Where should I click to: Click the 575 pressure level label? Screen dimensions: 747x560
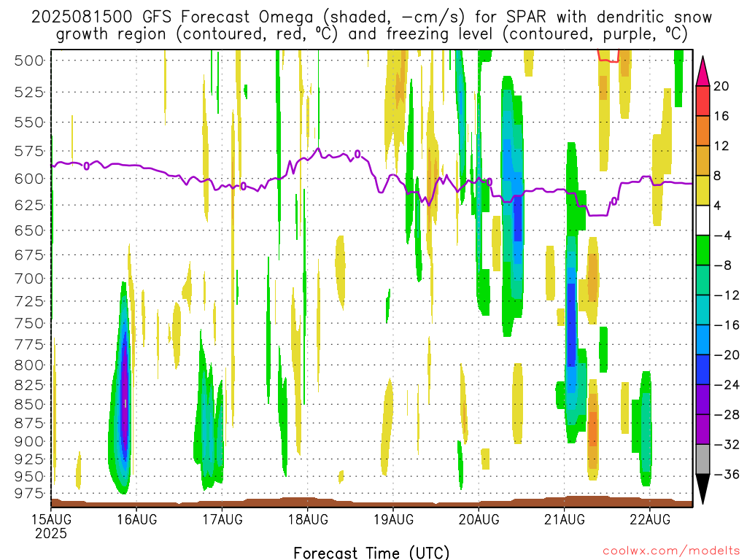coord(28,152)
